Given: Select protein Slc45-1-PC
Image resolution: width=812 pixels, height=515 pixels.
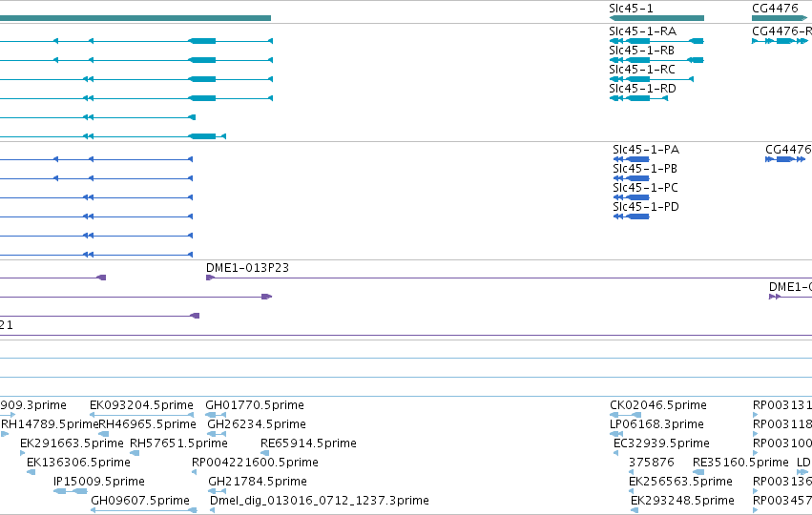Looking at the screenshot, I should (631, 197).
